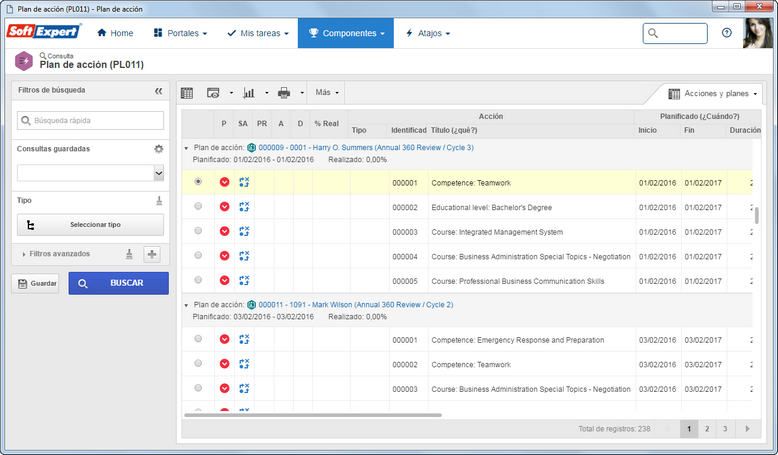The width and height of the screenshot is (778, 455).
Task: Click the top global search box
Action: (675, 33)
